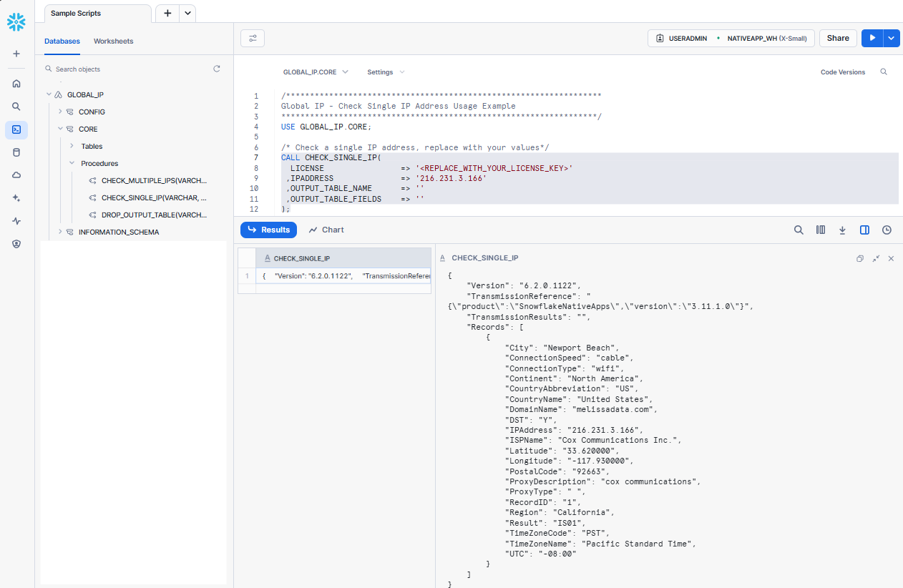Open Search from sidebar magnifier icon
The width and height of the screenshot is (903, 588).
(x=16, y=107)
